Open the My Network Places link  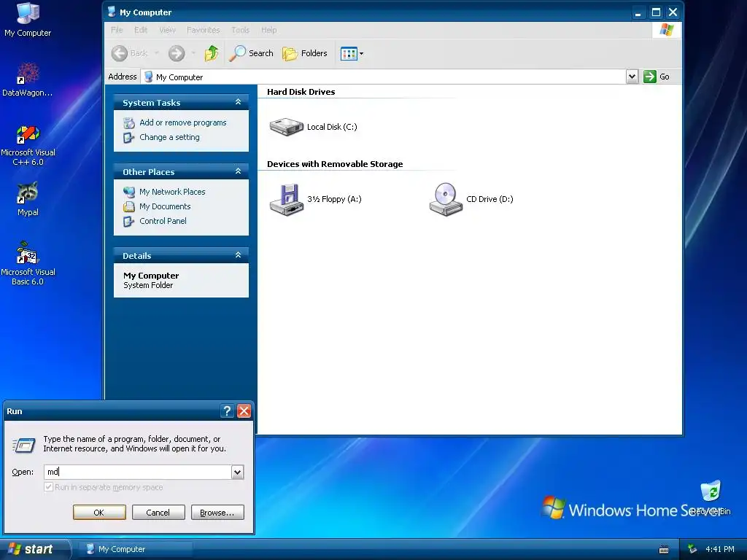click(x=172, y=192)
